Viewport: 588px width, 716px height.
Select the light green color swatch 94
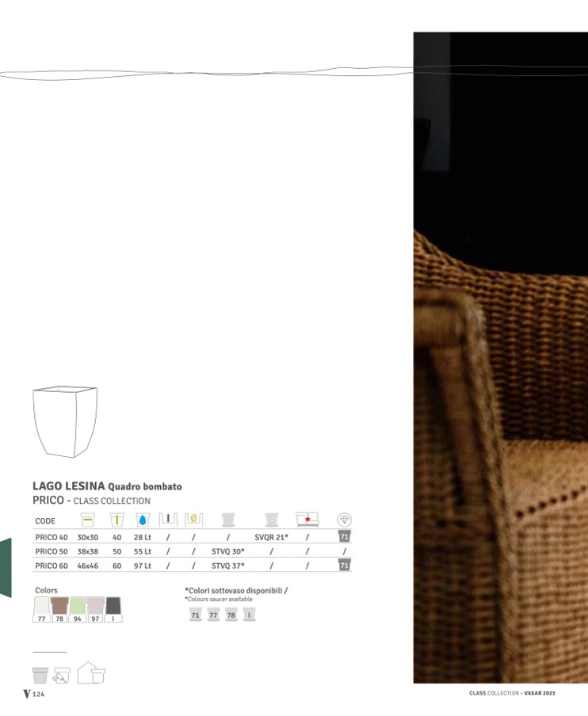tap(78, 608)
